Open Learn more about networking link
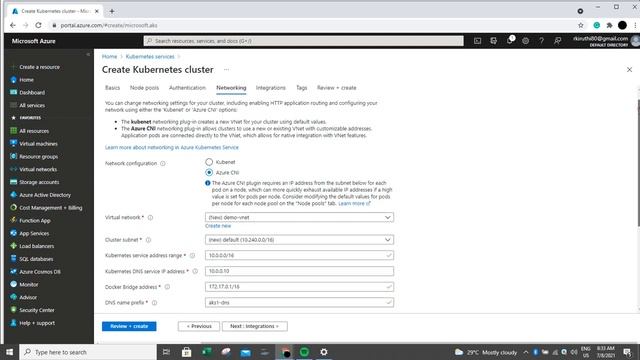 click(172, 147)
